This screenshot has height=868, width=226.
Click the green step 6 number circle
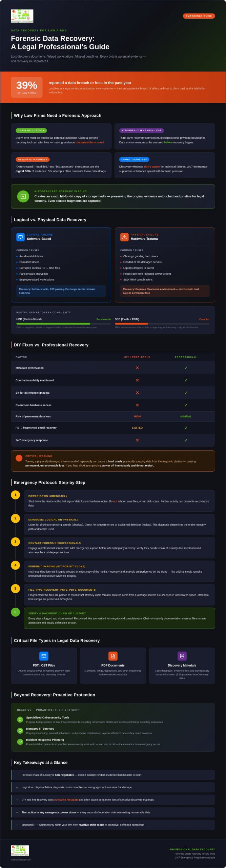coord(15,612)
